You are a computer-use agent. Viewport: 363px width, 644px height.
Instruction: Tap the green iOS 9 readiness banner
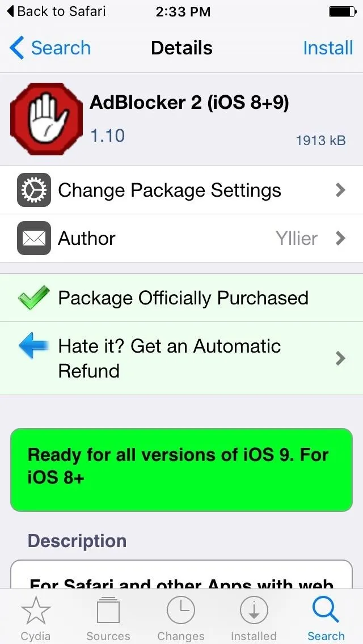pyautogui.click(x=181, y=470)
